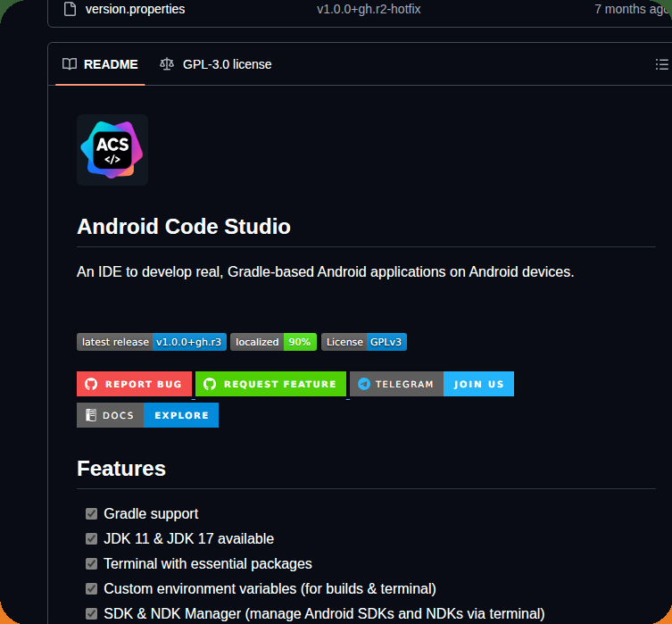Click the IDE description paragraph text
This screenshot has width=672, height=624.
[x=325, y=271]
